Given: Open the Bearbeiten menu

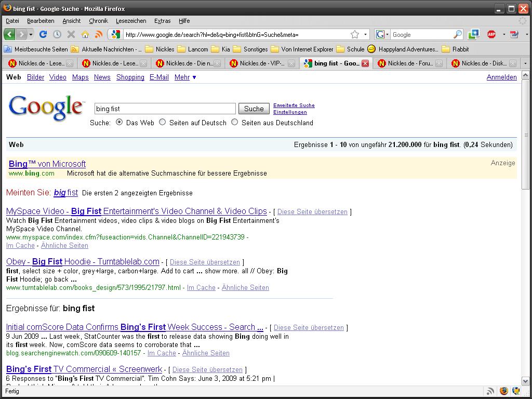Looking at the screenshot, I should [x=41, y=21].
